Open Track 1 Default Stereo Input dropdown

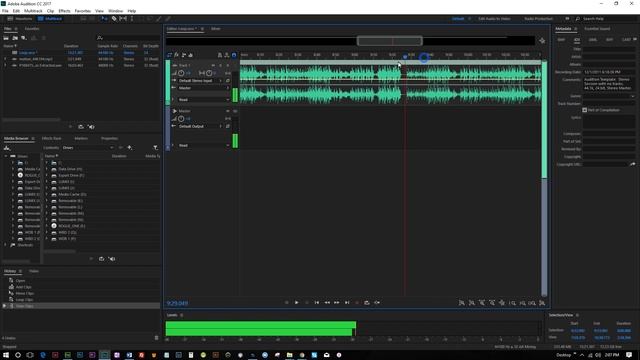point(200,81)
